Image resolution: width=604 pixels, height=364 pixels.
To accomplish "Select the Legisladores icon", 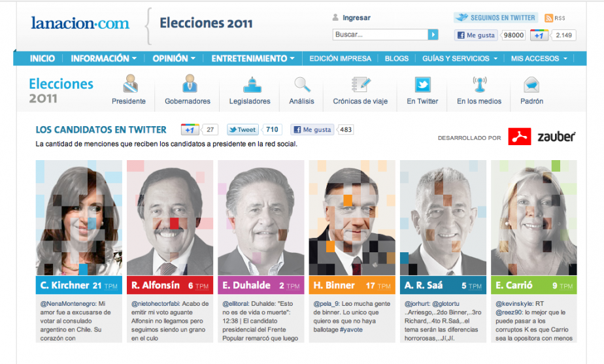I will [252, 85].
